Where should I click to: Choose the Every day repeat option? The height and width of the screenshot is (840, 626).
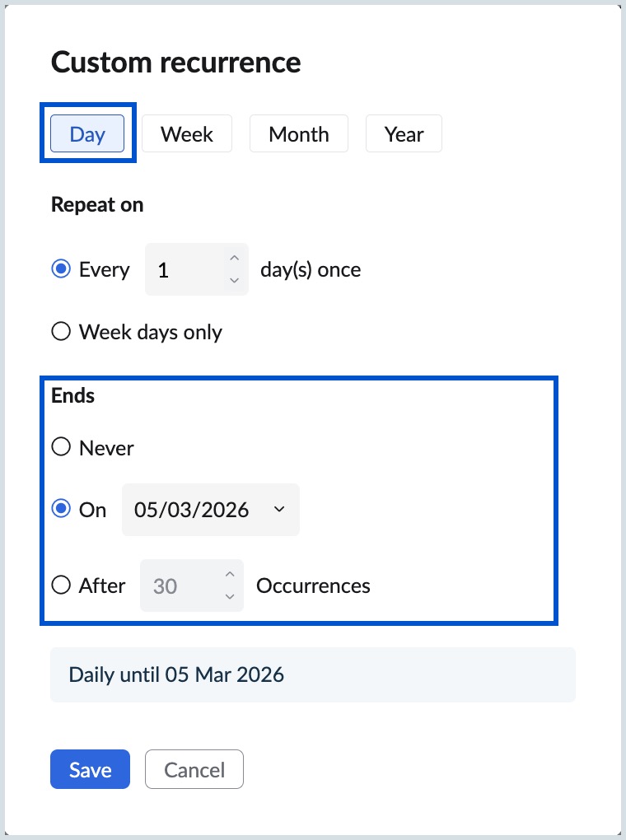coord(61,268)
